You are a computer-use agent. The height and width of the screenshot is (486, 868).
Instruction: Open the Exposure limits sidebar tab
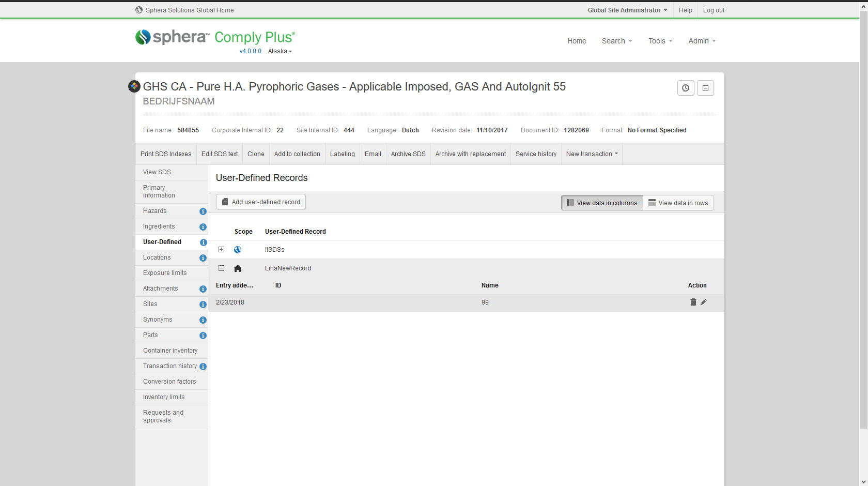(172, 273)
